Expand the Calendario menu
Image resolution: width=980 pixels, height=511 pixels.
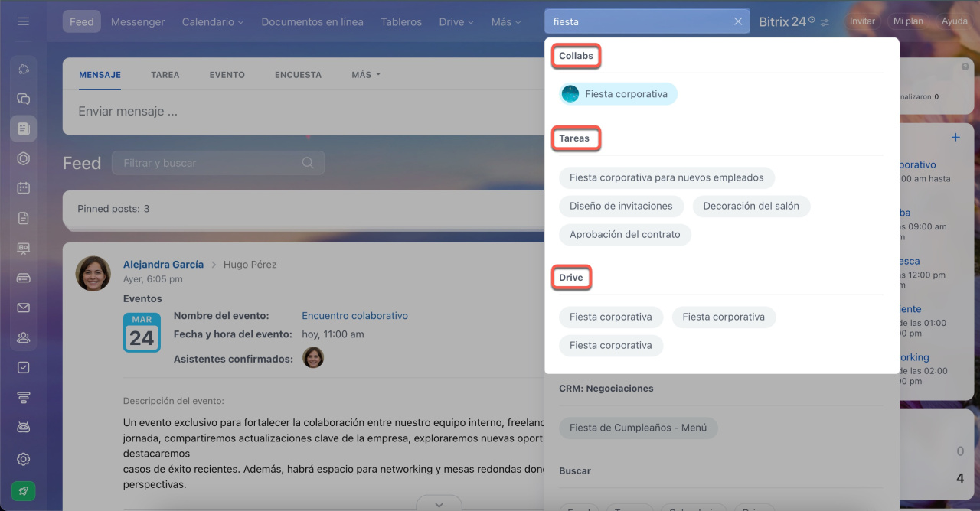tap(213, 21)
